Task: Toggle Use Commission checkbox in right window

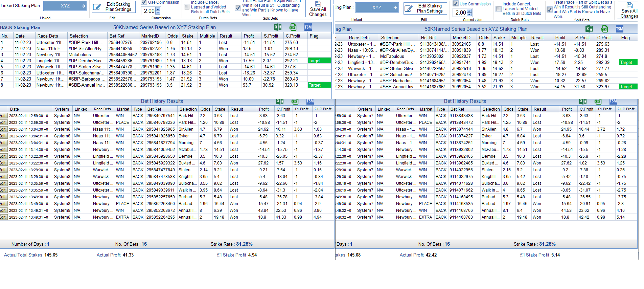Action: [456, 4]
